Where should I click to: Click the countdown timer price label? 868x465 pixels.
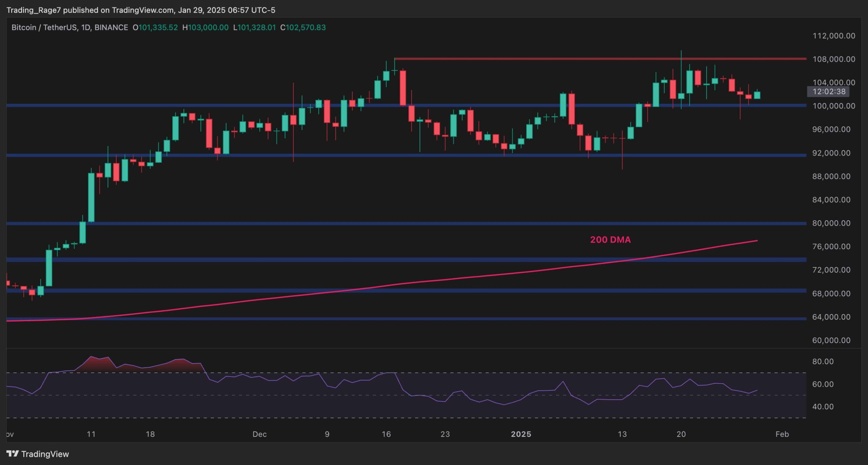click(829, 92)
